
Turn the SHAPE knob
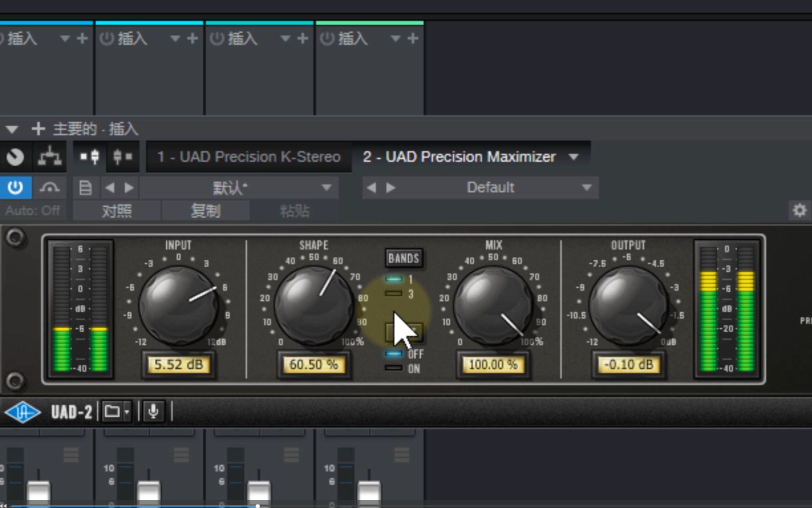314,305
